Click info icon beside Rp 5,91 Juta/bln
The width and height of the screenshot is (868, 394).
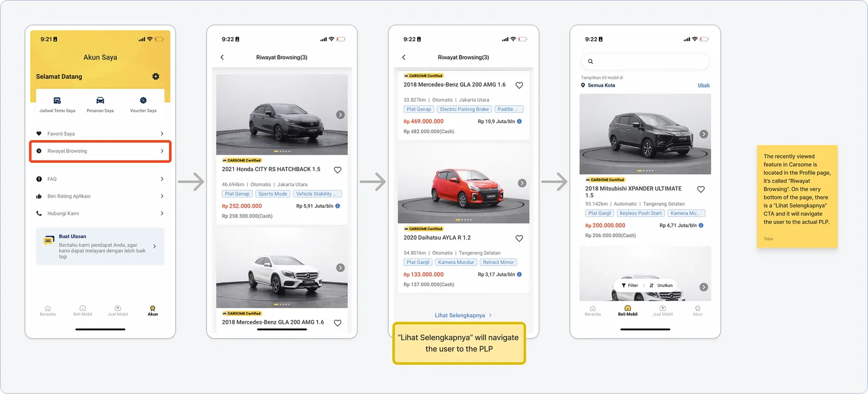pos(338,206)
